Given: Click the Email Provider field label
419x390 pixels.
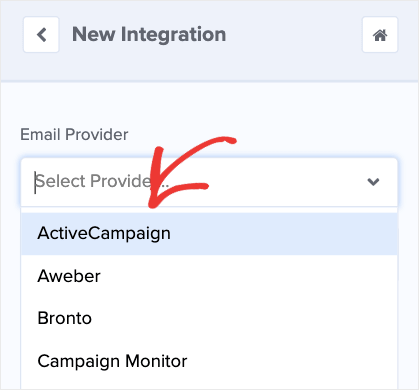Looking at the screenshot, I should coord(74,135).
